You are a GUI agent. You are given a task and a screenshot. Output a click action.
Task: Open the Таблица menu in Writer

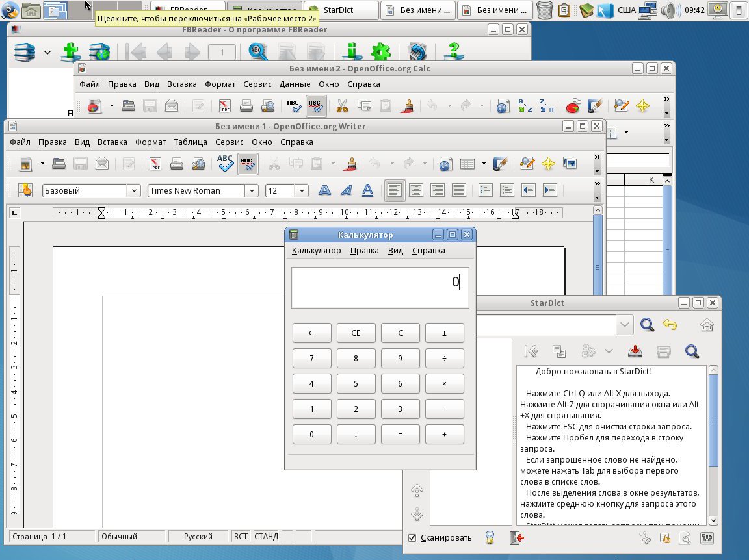click(x=190, y=142)
